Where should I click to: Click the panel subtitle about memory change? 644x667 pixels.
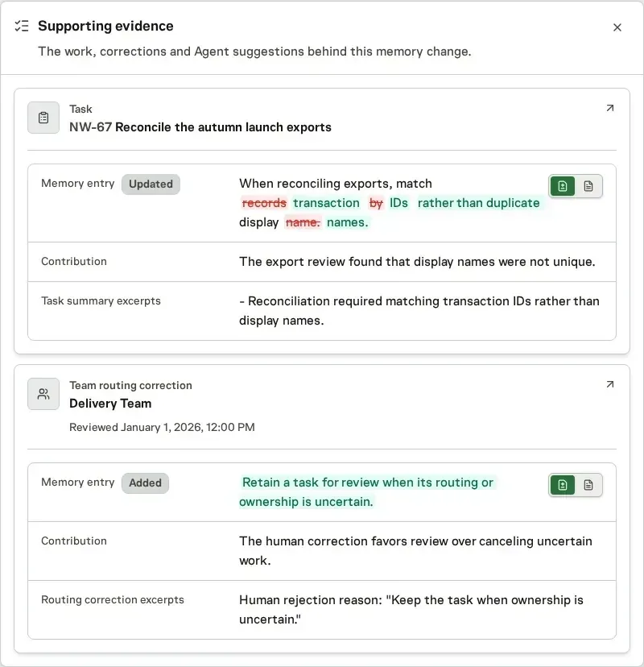coord(254,52)
